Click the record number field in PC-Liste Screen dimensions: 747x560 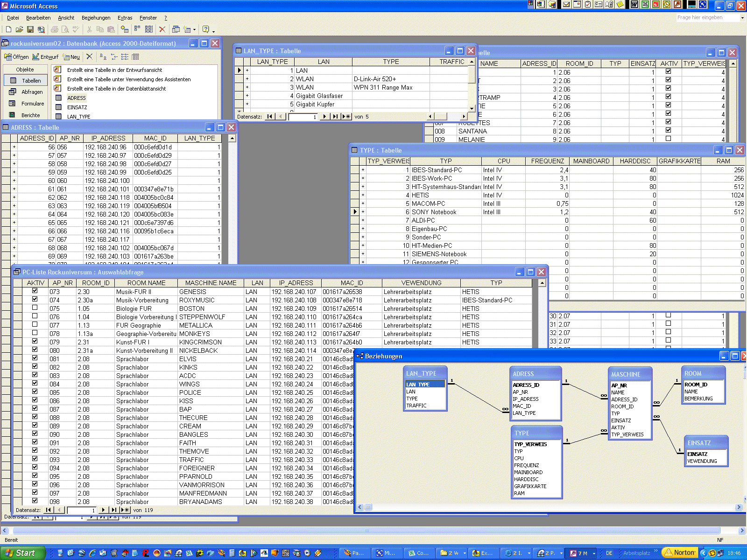point(81,510)
